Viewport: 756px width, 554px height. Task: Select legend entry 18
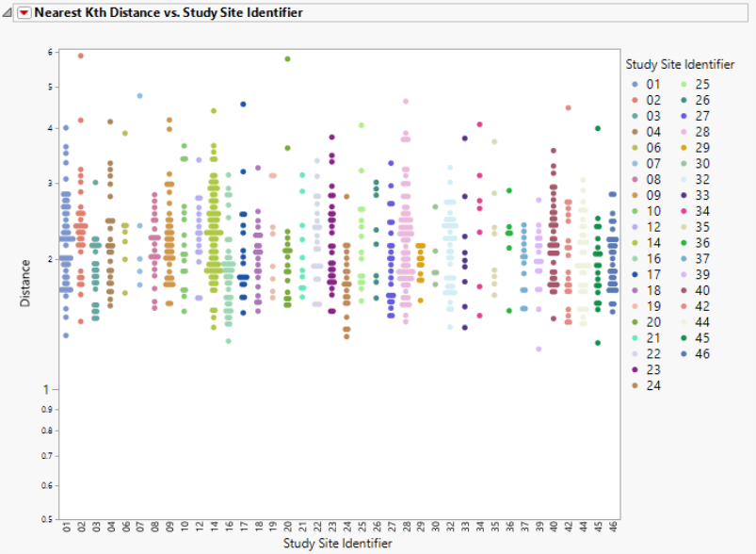[646, 290]
